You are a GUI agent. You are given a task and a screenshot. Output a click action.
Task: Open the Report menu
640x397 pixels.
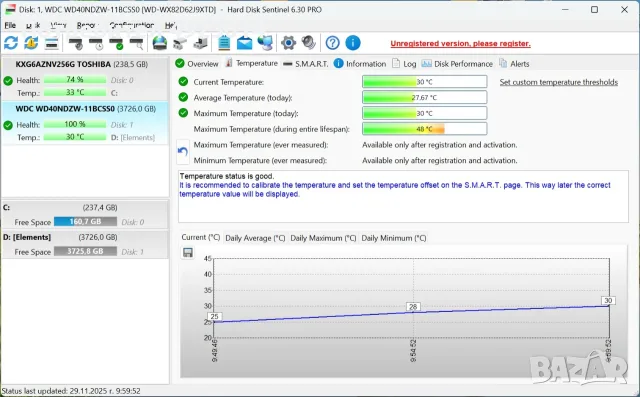point(88,25)
